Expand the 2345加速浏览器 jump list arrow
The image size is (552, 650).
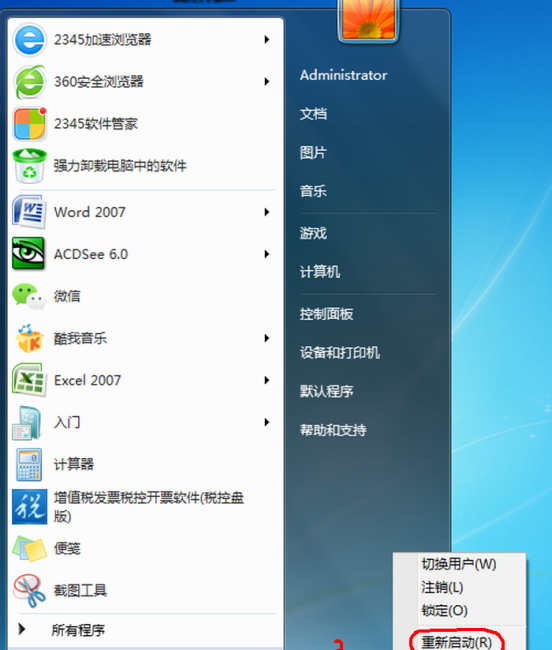click(x=267, y=40)
